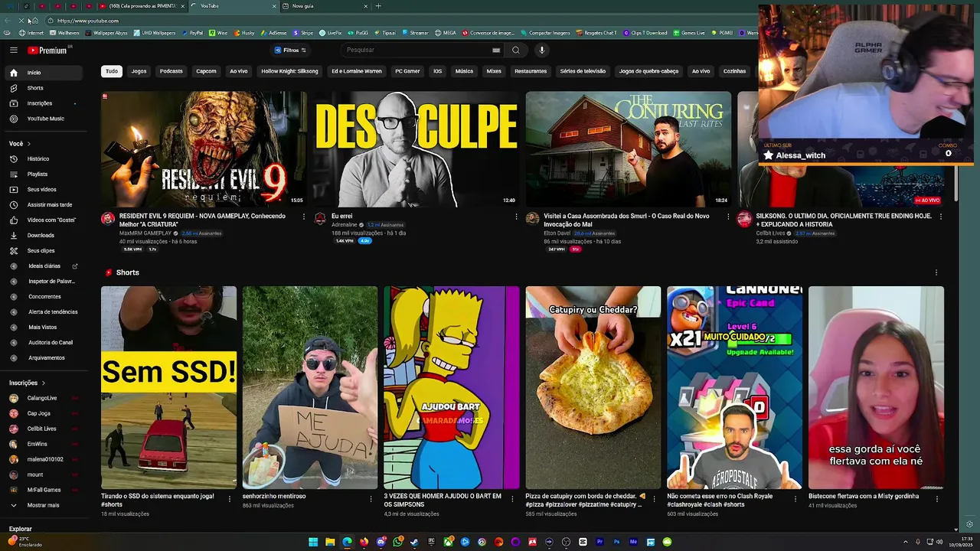This screenshot has width=980, height=551.
Task: Select the Restaurantes filter chip
Action: 531,71
